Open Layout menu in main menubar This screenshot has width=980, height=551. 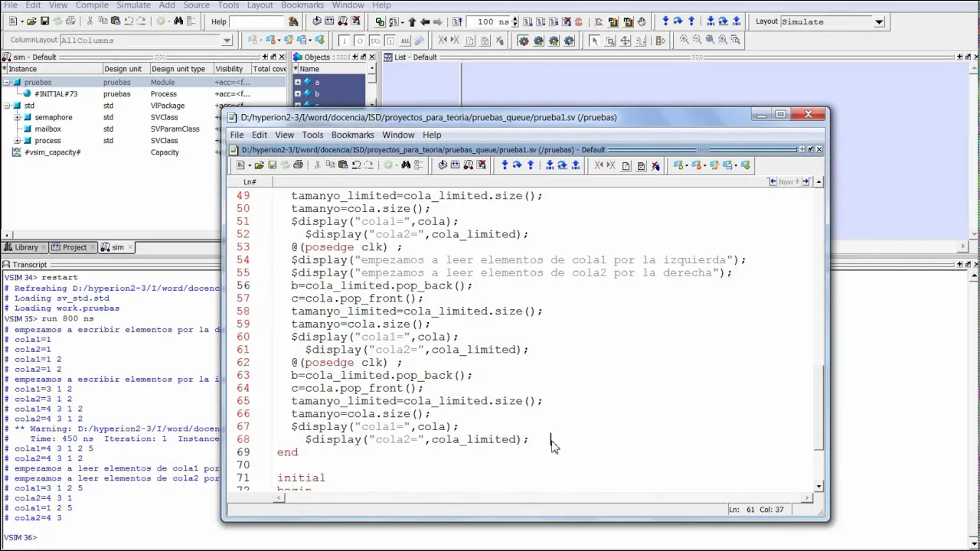260,5
